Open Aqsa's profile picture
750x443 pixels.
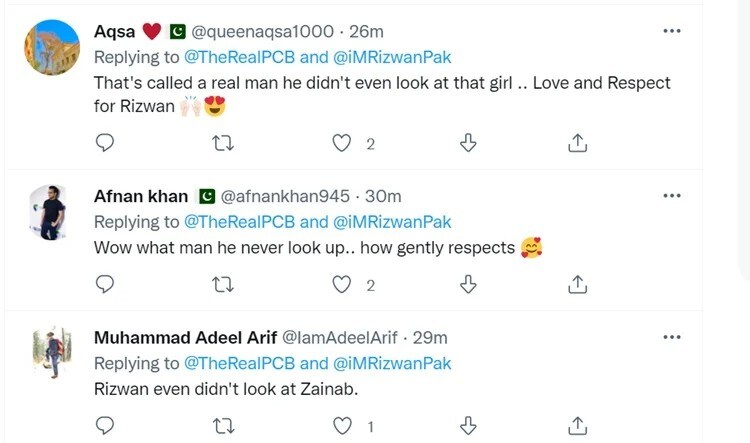coord(51,49)
